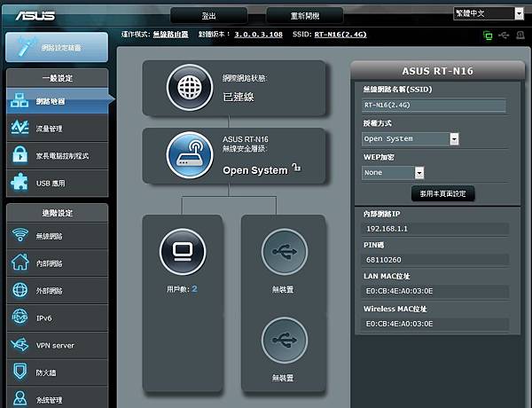Click the Wireless MAC address value
Screen dimensions: 532x408
(x=399, y=324)
